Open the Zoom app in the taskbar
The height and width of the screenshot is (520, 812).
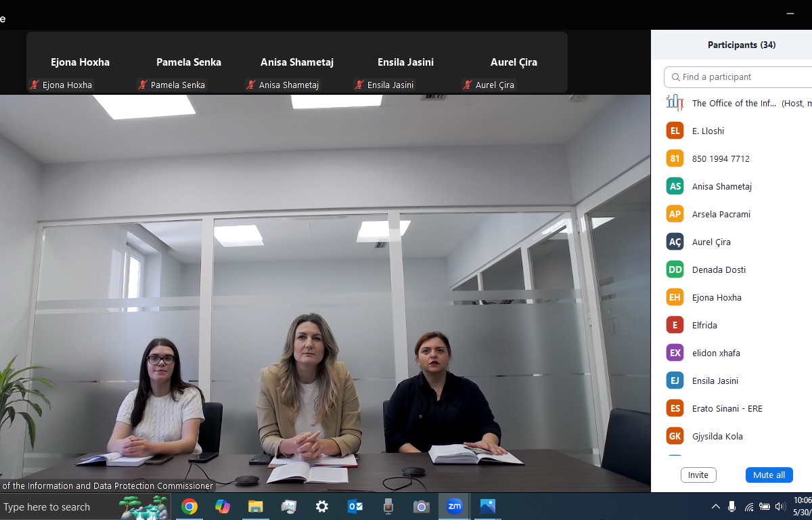pyautogui.click(x=455, y=506)
